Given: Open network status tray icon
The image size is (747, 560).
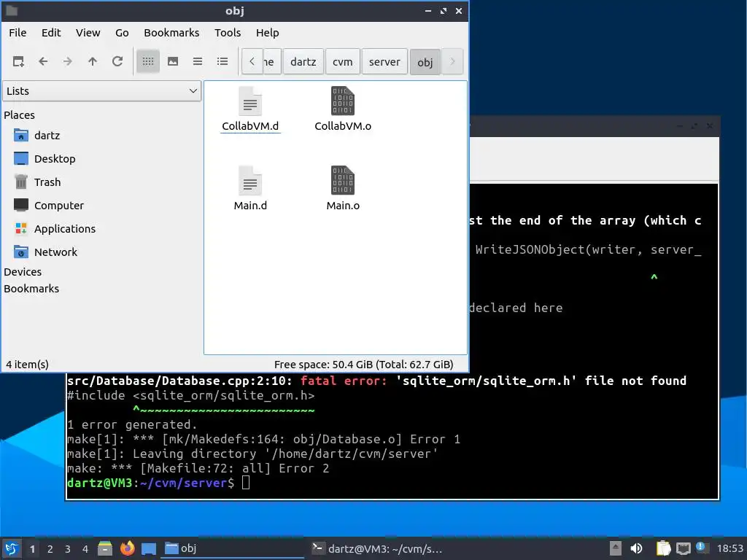Looking at the screenshot, I should click(683, 548).
